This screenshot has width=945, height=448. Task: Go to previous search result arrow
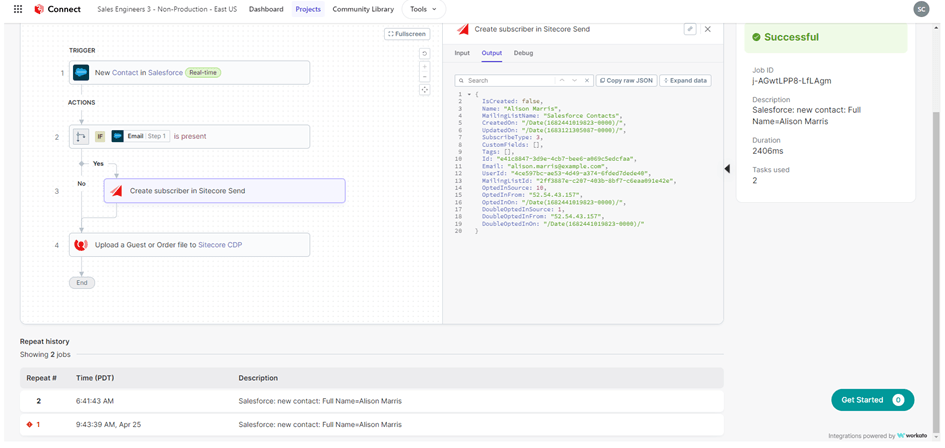[x=562, y=80]
